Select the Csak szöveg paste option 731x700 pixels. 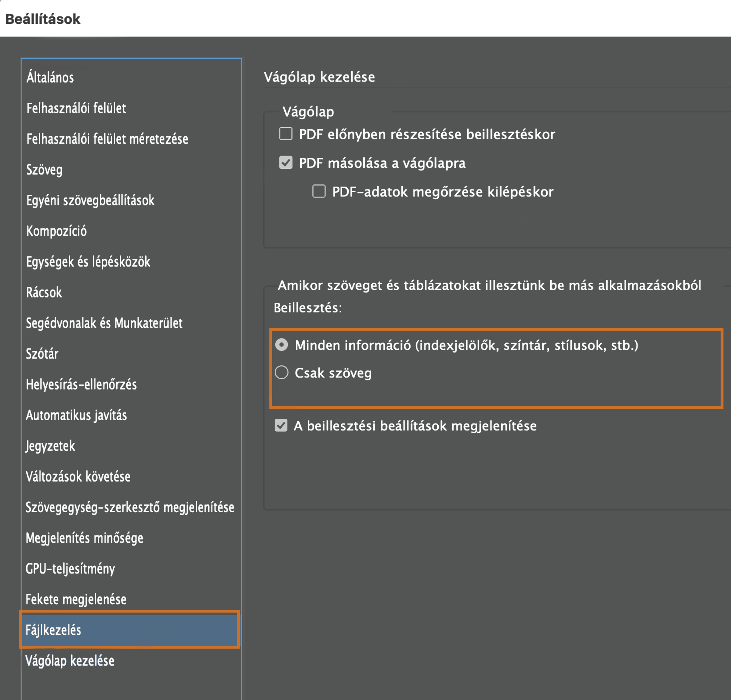pyautogui.click(x=282, y=372)
